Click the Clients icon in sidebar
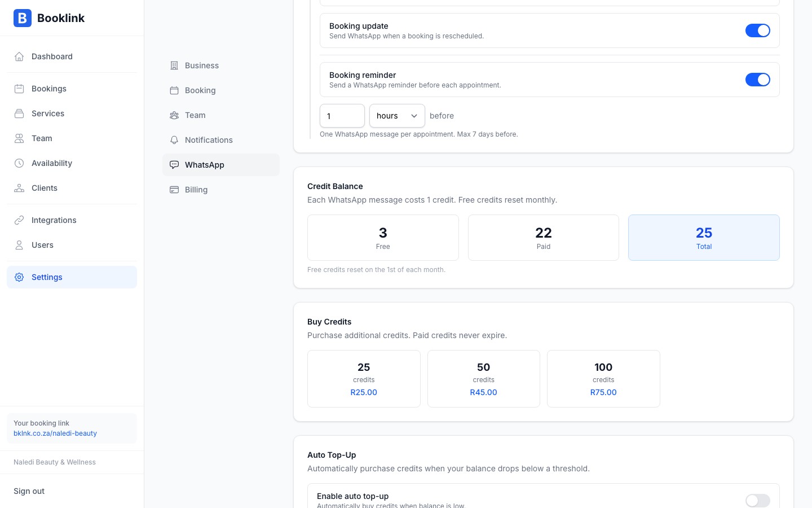This screenshot has height=508, width=812. (19, 188)
